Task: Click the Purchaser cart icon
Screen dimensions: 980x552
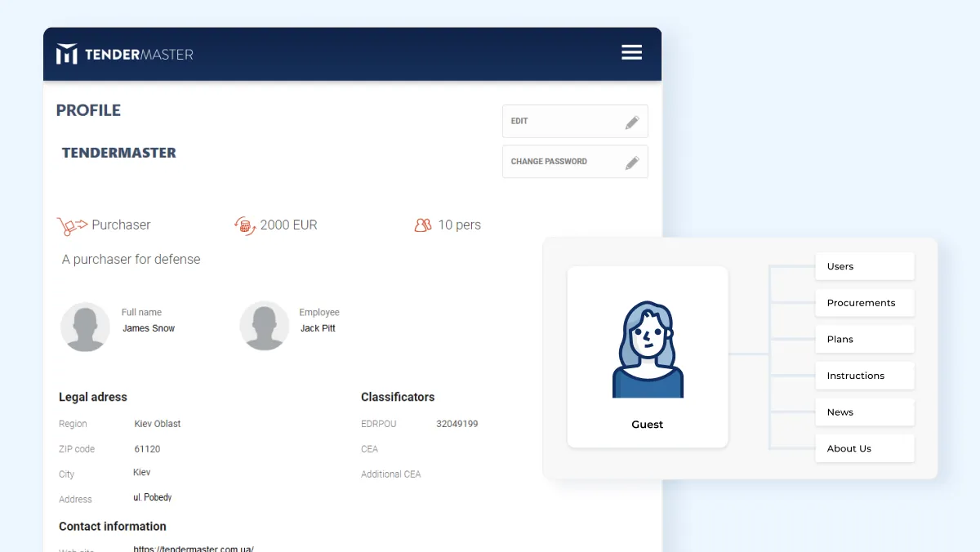Action: (72, 225)
